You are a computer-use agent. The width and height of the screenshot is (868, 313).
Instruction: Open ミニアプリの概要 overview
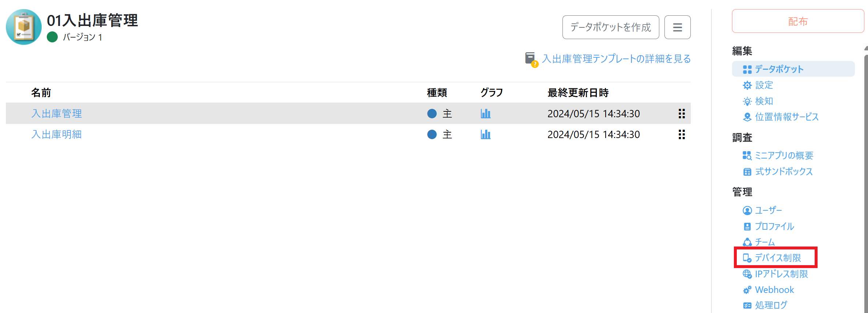coord(784,156)
